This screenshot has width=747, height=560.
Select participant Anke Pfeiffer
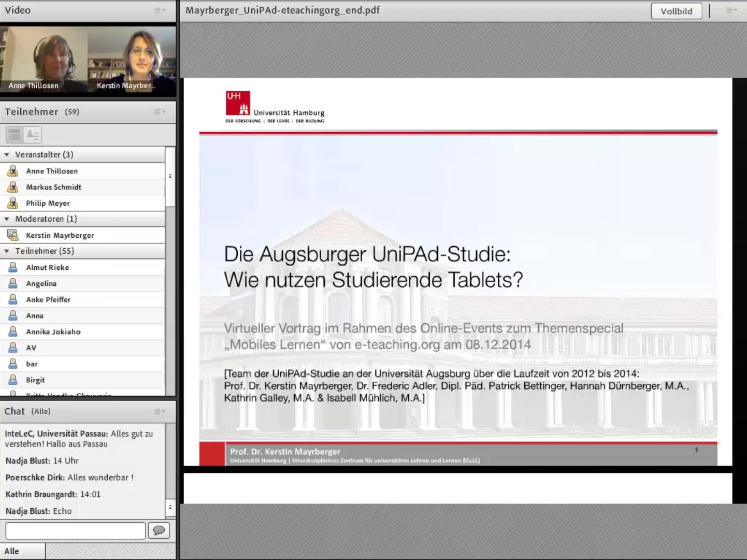tap(83, 299)
